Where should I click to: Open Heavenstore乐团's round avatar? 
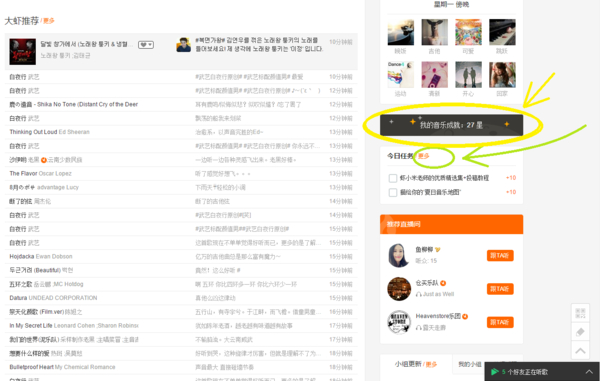coord(399,322)
